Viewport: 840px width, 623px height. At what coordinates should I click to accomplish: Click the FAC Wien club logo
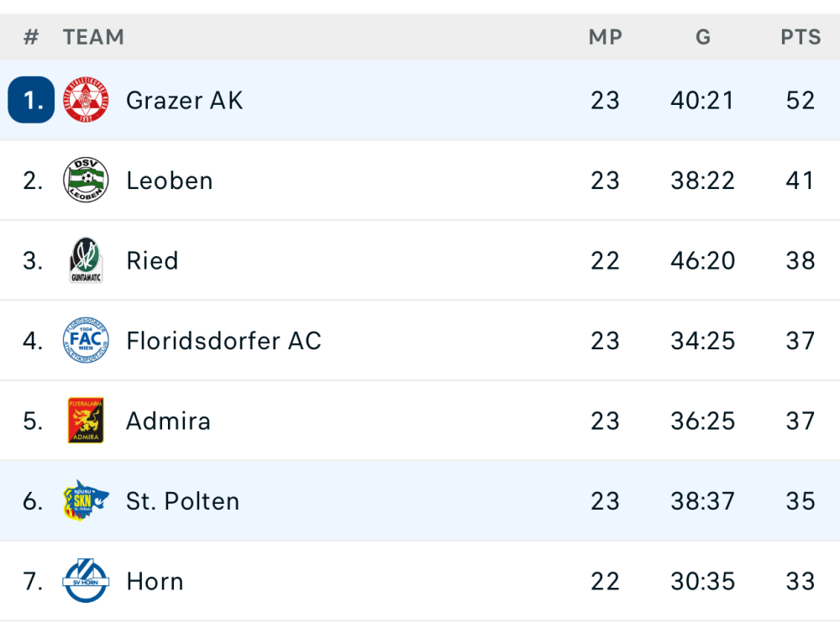coord(86,341)
